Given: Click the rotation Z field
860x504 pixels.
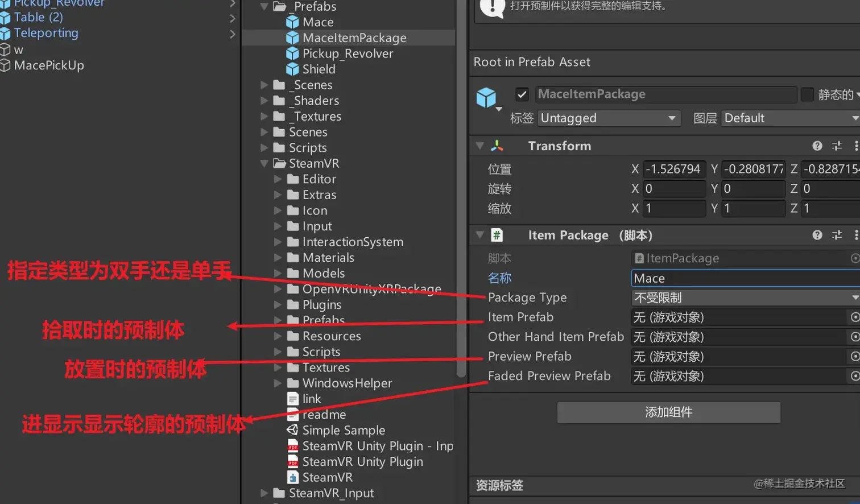Looking at the screenshot, I should 830,188.
